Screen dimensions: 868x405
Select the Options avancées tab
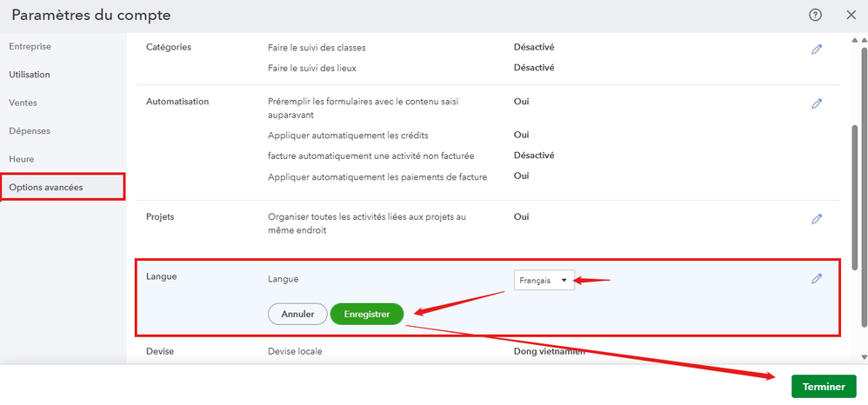63,187
